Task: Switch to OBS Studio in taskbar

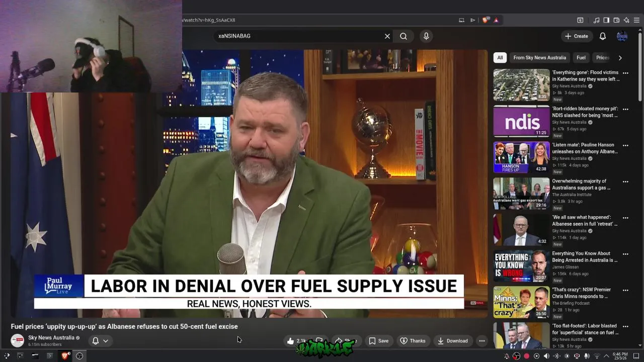Action: click(x=79, y=356)
